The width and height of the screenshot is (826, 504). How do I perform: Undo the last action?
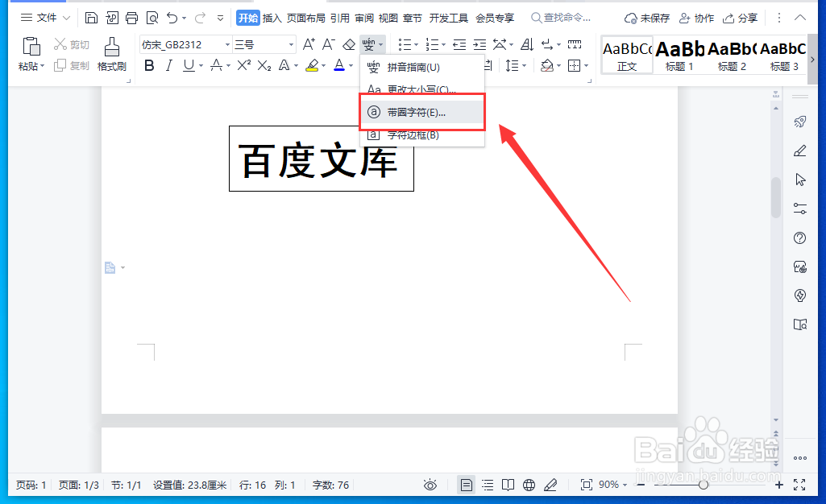point(172,18)
